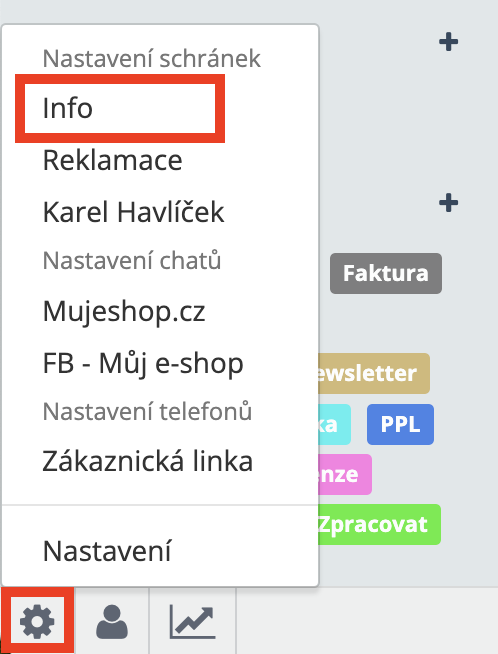Click the Nastavení chatů section header

point(132,261)
